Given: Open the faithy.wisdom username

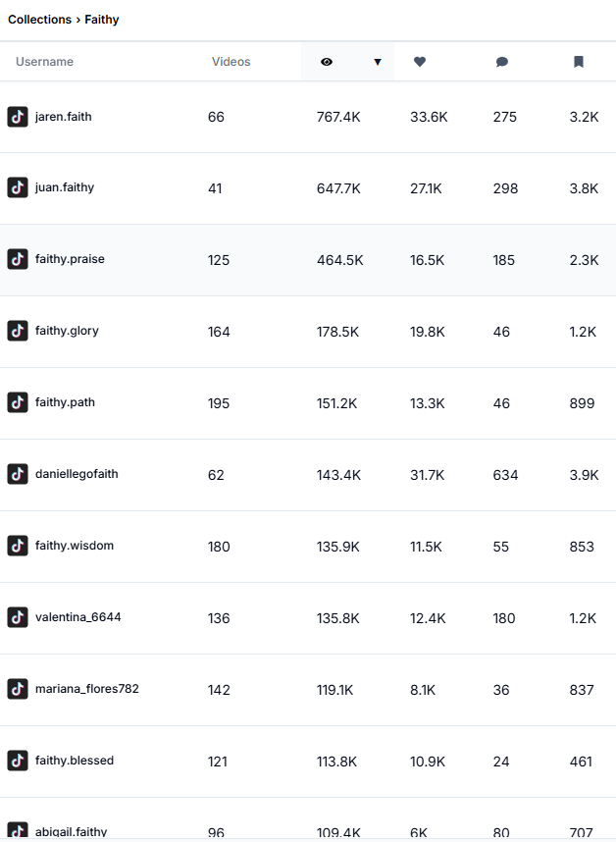Looking at the screenshot, I should (x=75, y=546).
